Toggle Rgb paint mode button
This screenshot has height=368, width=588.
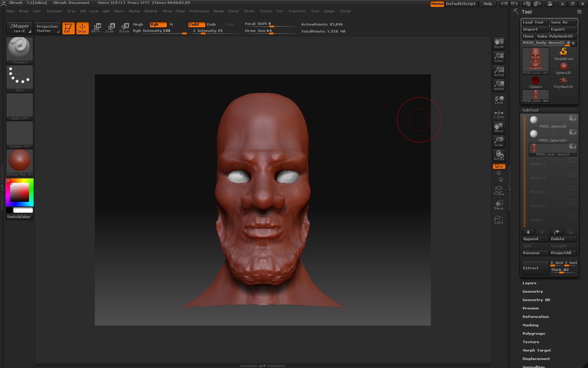pyautogui.click(x=158, y=24)
